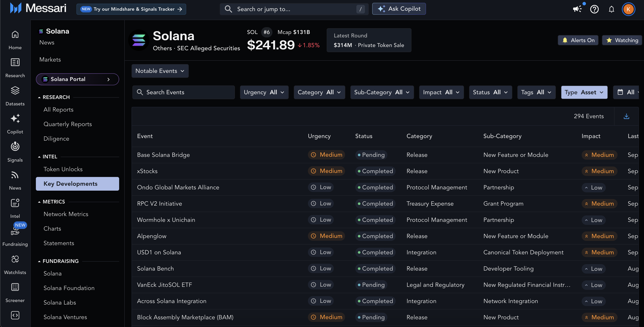The height and width of the screenshot is (327, 644).
Task: Open the Solana Portal link
Action: click(77, 79)
